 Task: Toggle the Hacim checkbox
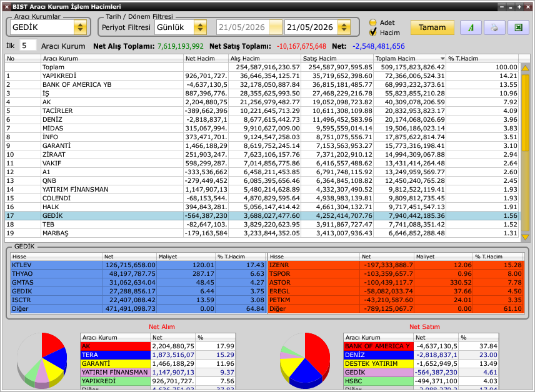point(373,32)
